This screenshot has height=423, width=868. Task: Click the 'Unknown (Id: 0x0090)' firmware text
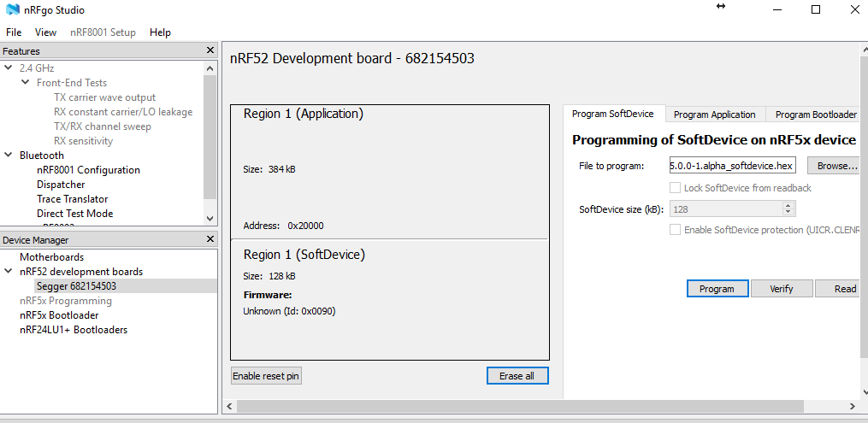(289, 311)
